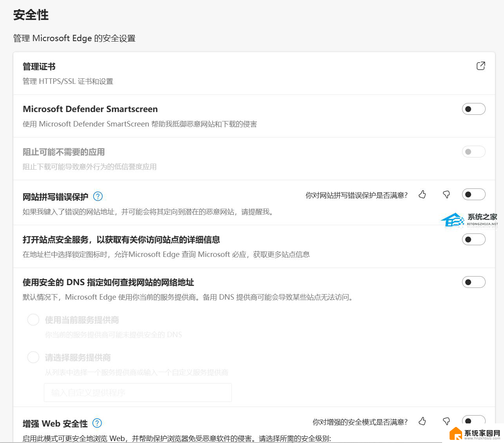Give thumbs down for 网站拼写错误保护 feedback
504x443 pixels.
point(446,194)
